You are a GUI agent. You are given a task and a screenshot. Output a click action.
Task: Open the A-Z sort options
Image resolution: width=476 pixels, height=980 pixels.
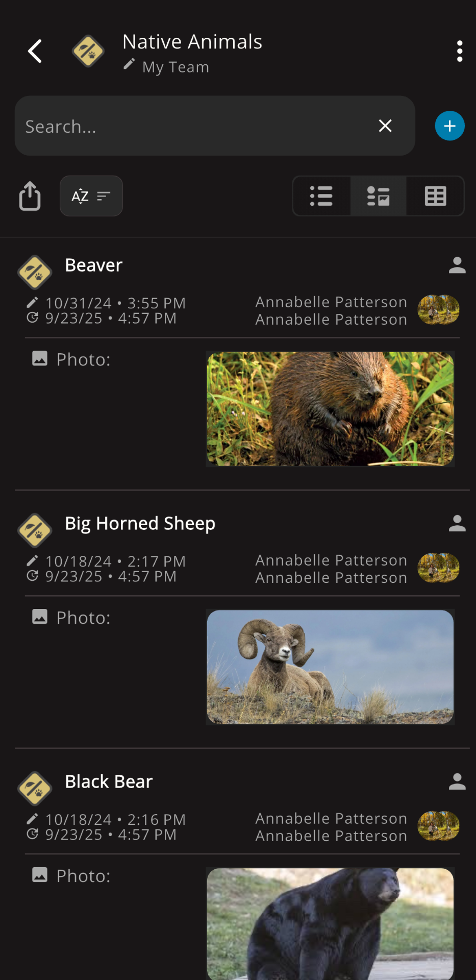[x=91, y=196]
